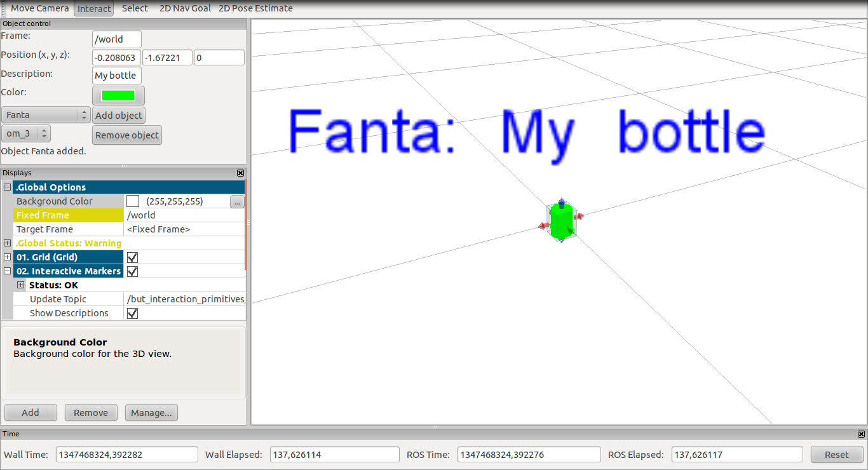Switch to the 2D Nav Goal tool
The width and height of the screenshot is (868, 470).
pyautogui.click(x=185, y=8)
